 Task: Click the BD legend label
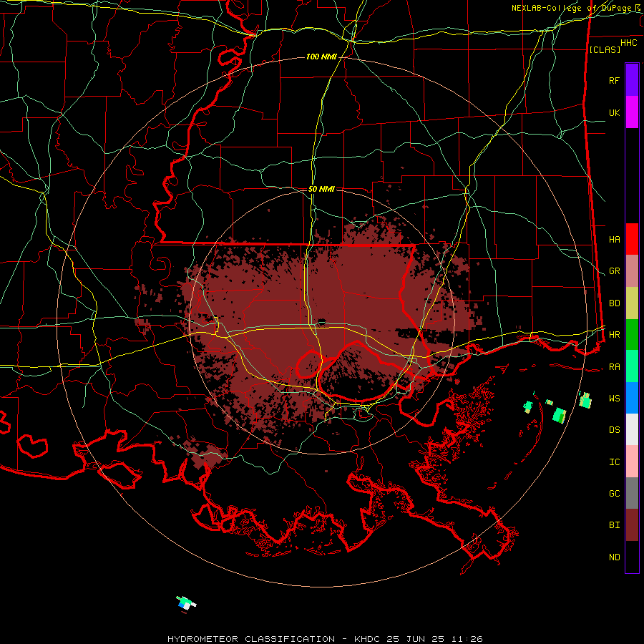point(614,303)
